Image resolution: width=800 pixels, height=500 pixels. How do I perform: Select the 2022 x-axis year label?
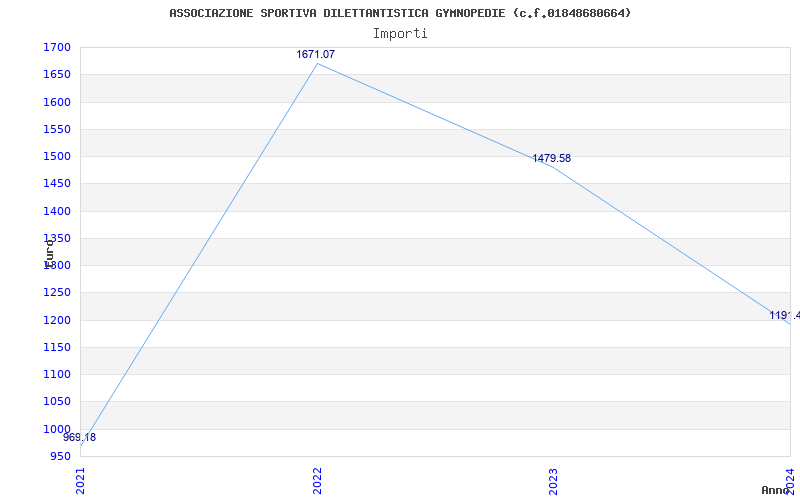(317, 481)
